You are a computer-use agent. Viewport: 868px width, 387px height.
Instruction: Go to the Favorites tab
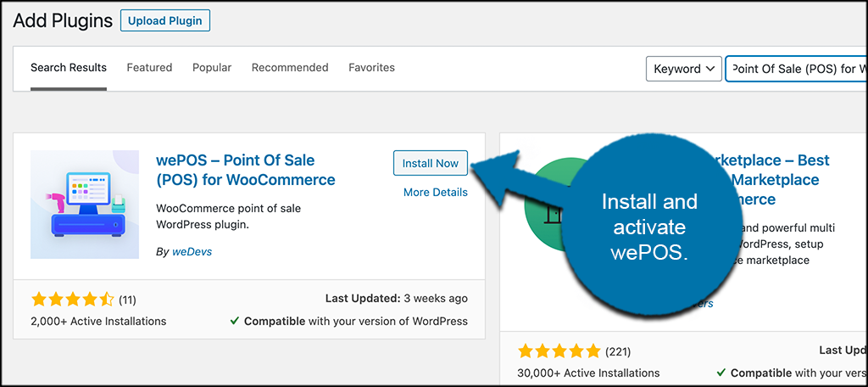[x=371, y=68]
